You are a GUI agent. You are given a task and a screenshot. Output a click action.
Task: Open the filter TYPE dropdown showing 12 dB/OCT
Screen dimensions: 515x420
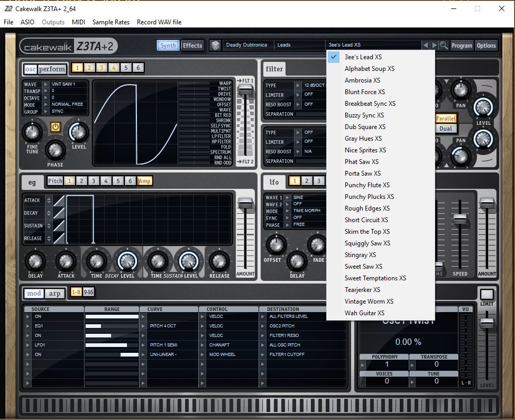click(x=312, y=85)
